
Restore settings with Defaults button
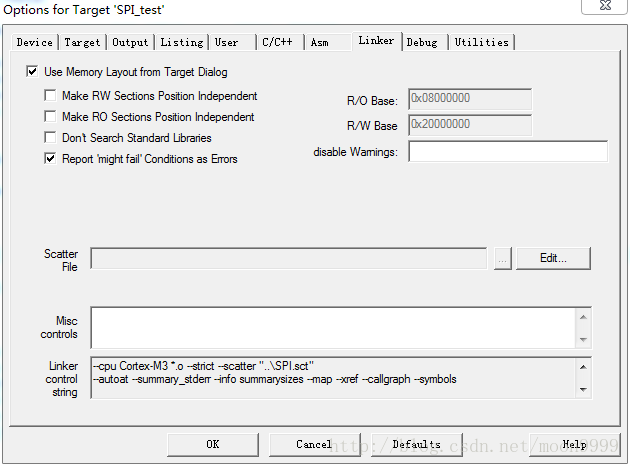(417, 444)
